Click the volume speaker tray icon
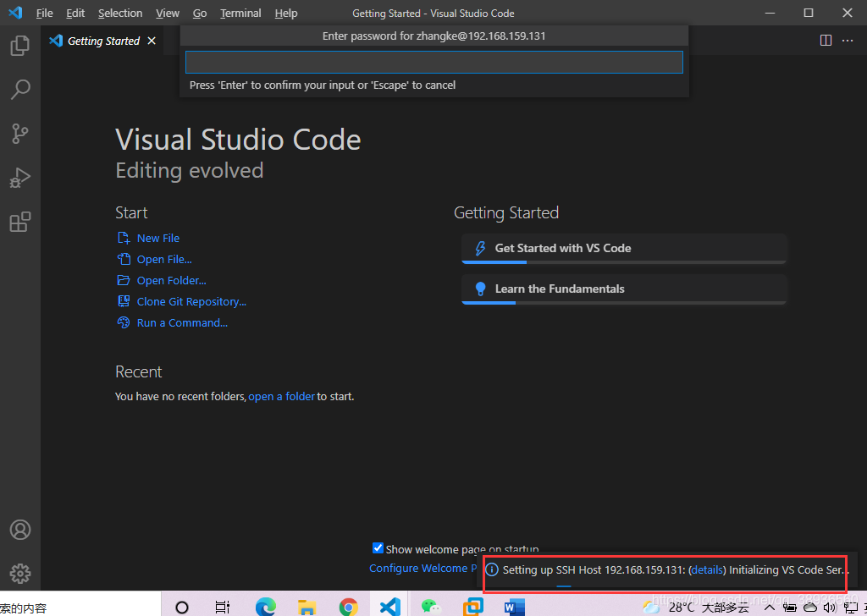 pyautogui.click(x=829, y=608)
